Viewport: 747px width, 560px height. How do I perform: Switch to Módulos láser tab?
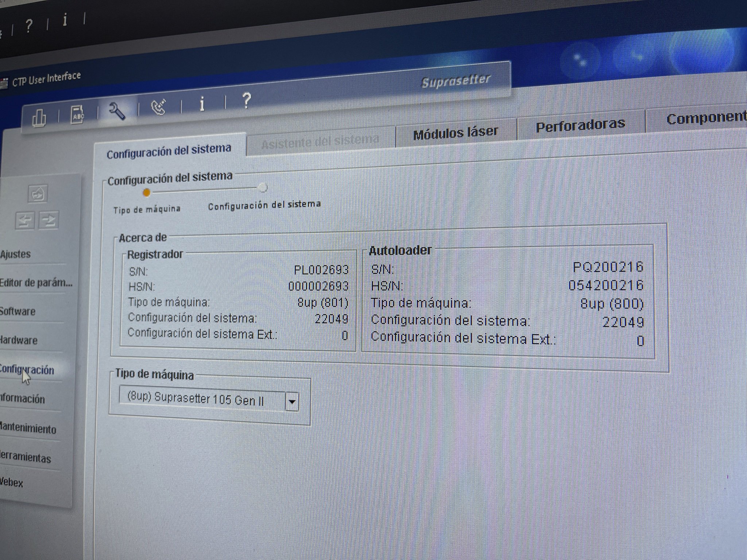tap(455, 133)
